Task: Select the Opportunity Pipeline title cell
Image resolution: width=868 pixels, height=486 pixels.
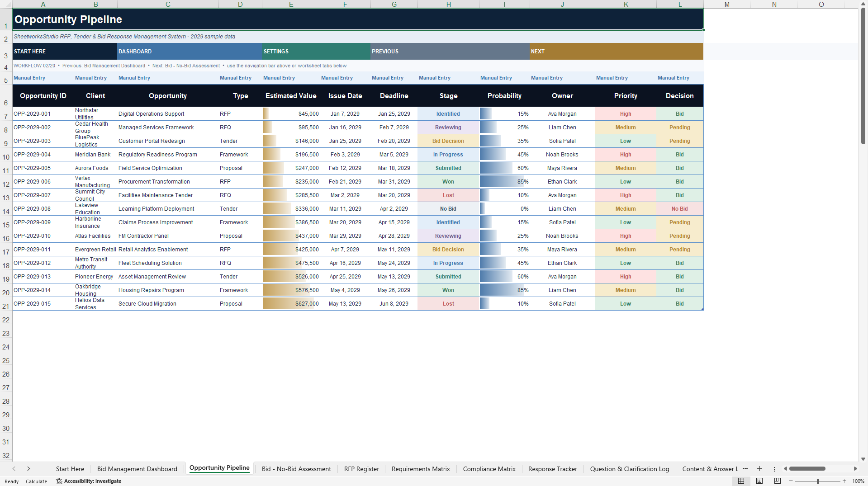Action: pyautogui.click(x=358, y=19)
